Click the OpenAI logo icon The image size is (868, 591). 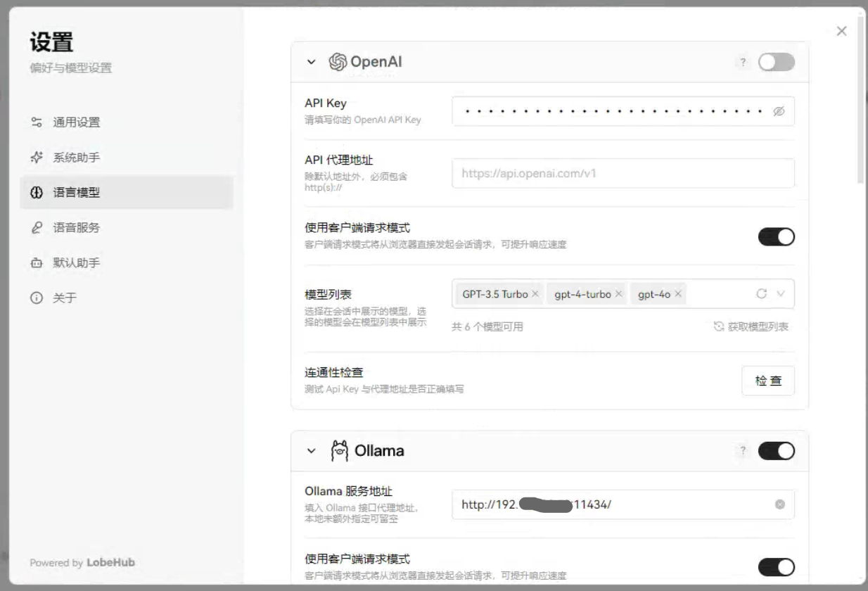coord(338,62)
